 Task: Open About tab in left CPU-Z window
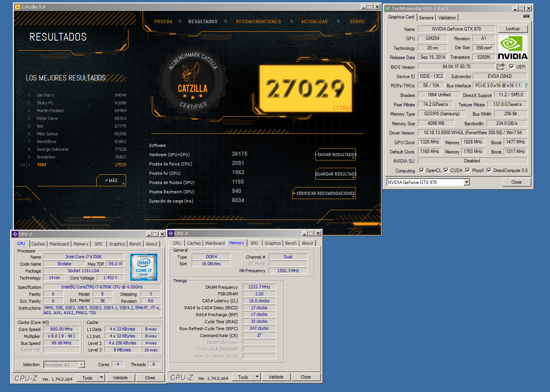(152, 244)
